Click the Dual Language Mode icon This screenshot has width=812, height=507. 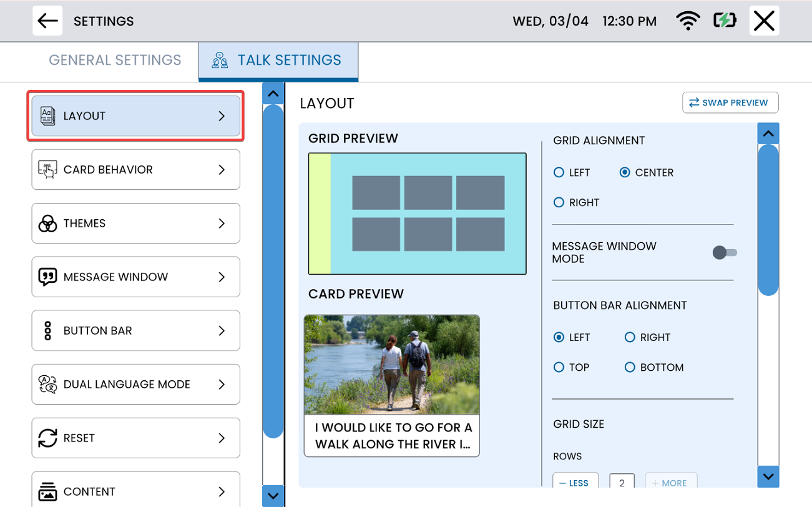pos(47,385)
